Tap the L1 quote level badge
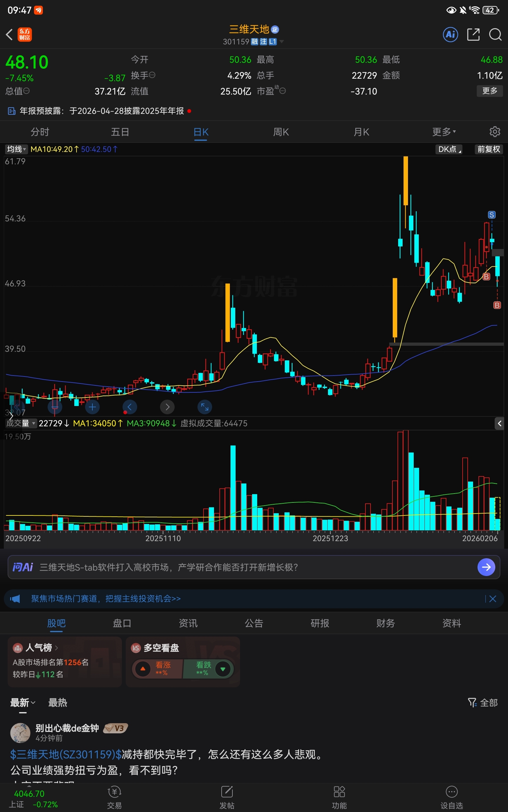Screen dimensions: 508x812 coord(272,42)
